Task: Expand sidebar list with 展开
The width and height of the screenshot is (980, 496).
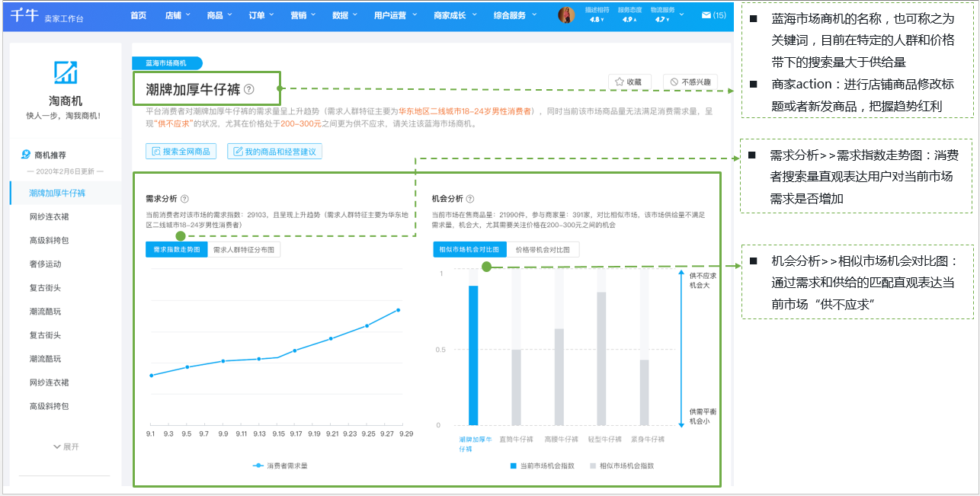Action: (66, 446)
